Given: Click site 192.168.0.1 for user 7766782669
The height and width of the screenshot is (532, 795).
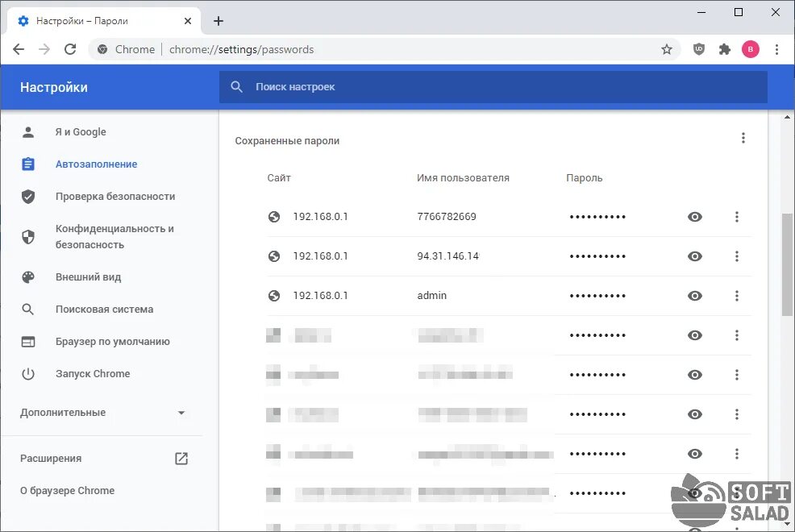Looking at the screenshot, I should tap(320, 217).
